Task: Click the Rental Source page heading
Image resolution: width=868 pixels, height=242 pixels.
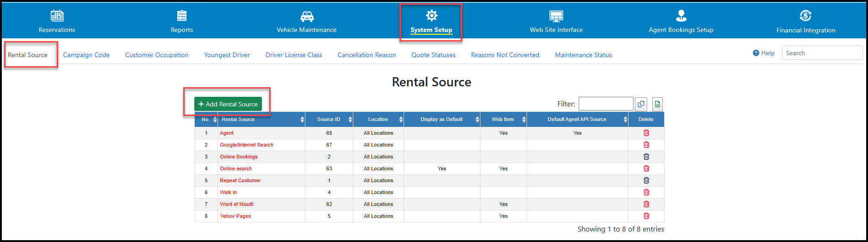Action: (x=431, y=82)
